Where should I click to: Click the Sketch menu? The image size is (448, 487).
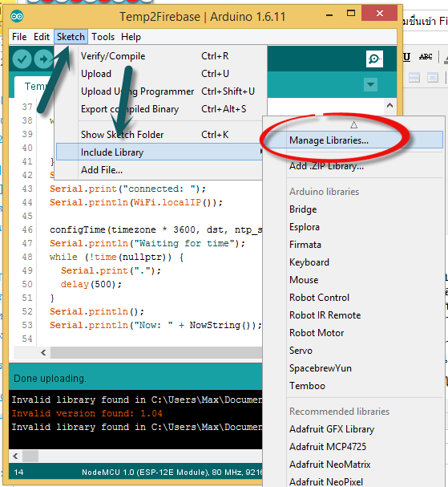(x=71, y=37)
